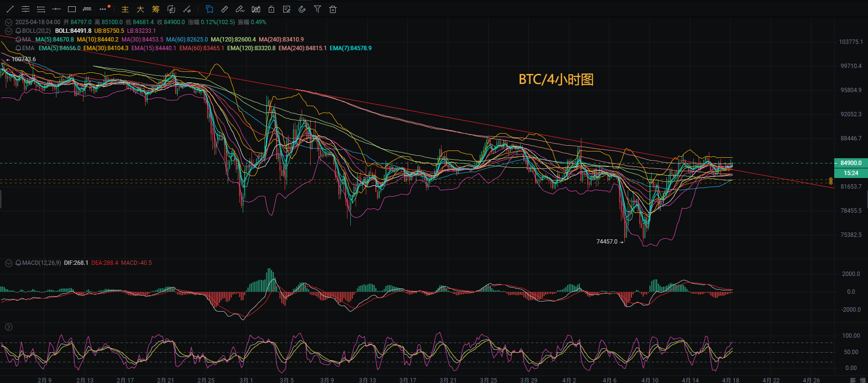Select the pencil freehand drawing tool
This screenshot has height=383, width=868.
pyautogui.click(x=240, y=9)
